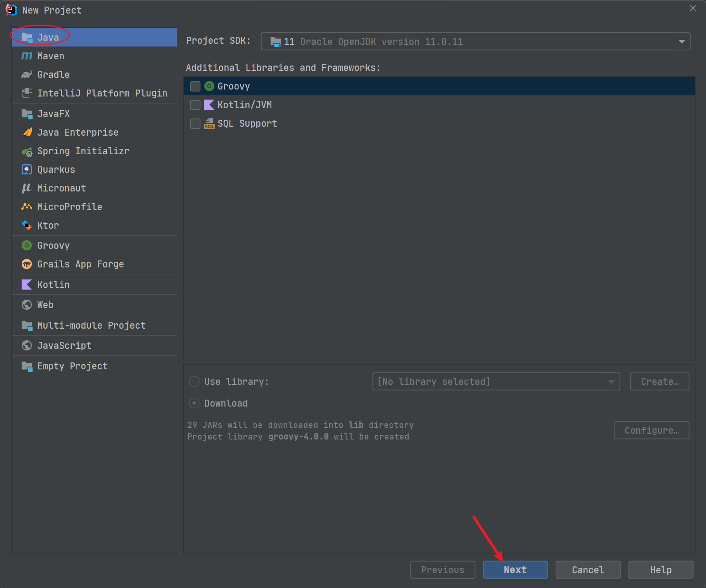Select IntelliJ Platform Plugin in the list
This screenshot has height=588, width=706.
(x=94, y=93)
